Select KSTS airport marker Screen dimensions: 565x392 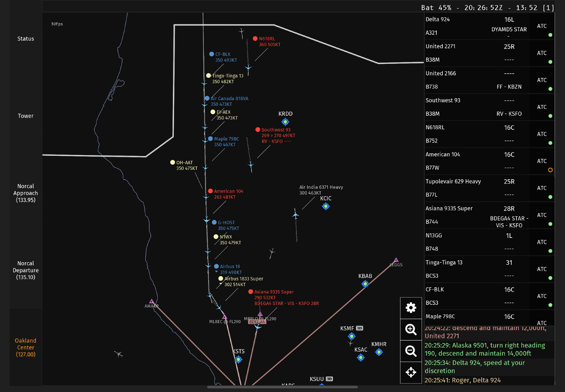(238, 359)
